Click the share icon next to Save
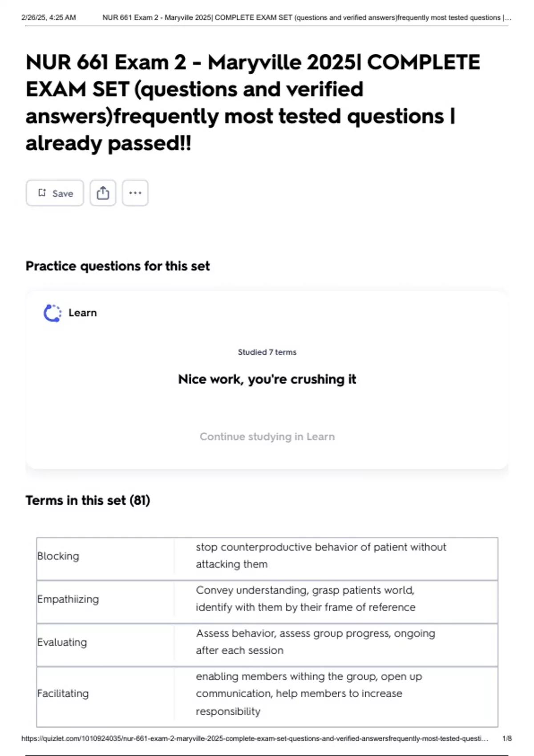Image resolution: width=534 pixels, height=756 pixels. (x=103, y=193)
